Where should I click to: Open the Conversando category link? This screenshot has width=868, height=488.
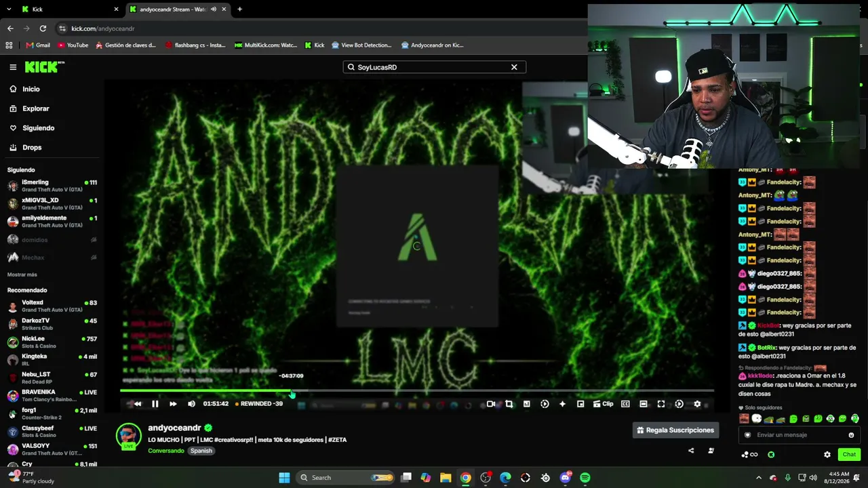point(166,451)
